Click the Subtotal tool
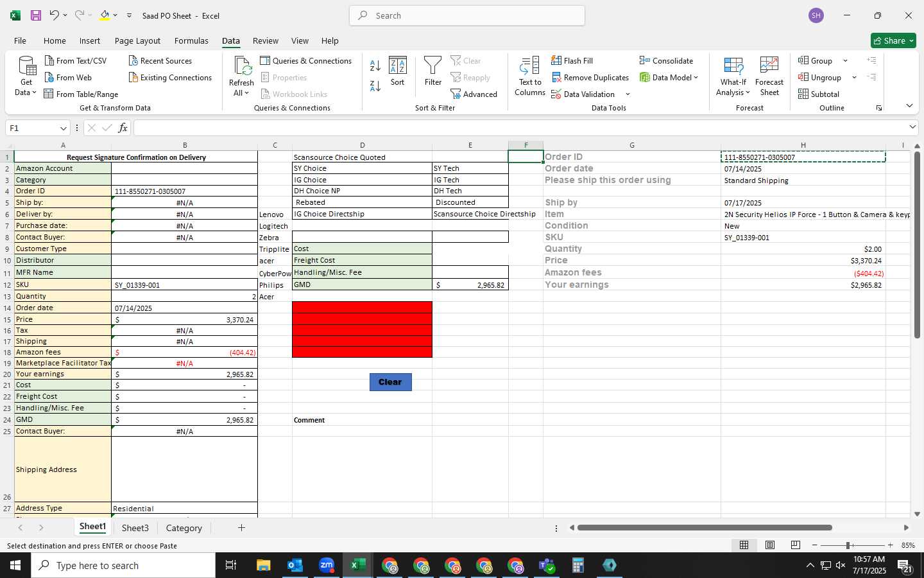Viewport: 924px width, 578px height. point(819,94)
